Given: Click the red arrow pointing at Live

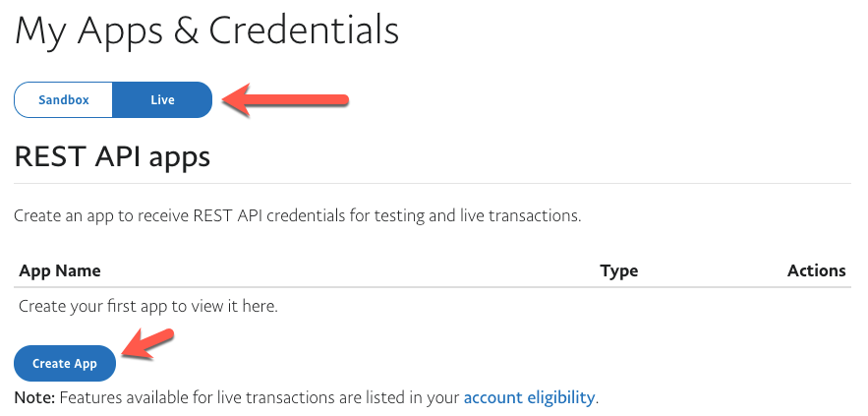Looking at the screenshot, I should (285, 99).
